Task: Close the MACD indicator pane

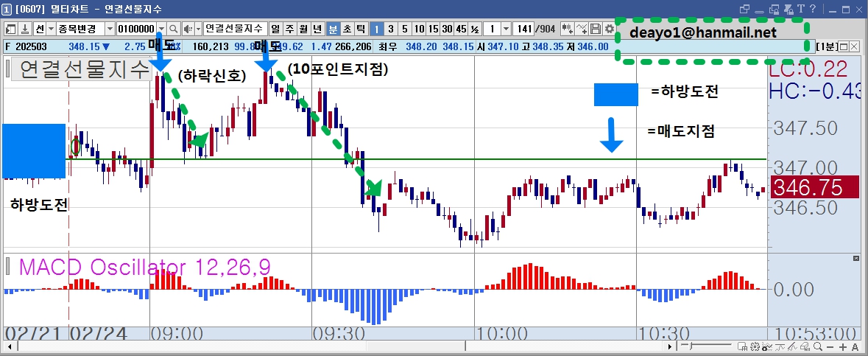Action: click(x=857, y=259)
